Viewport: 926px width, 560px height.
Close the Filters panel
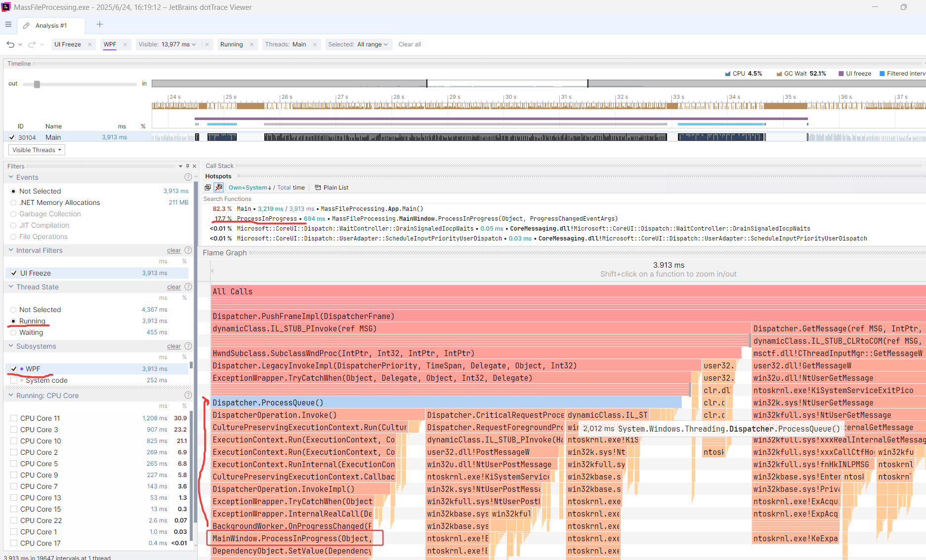(194, 166)
